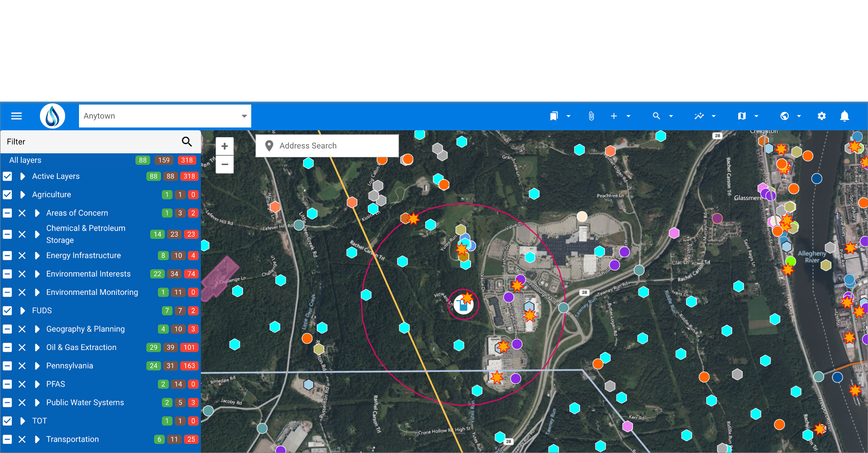The width and height of the screenshot is (868, 453).
Task: Remove the PFAS layer X icon
Action: (22, 384)
